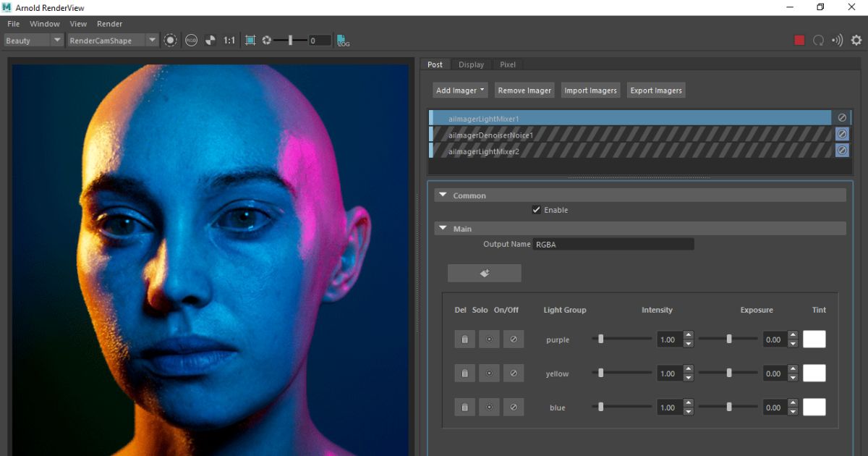Click the Output Name RGBA field
The width and height of the screenshot is (868, 456).
click(613, 245)
